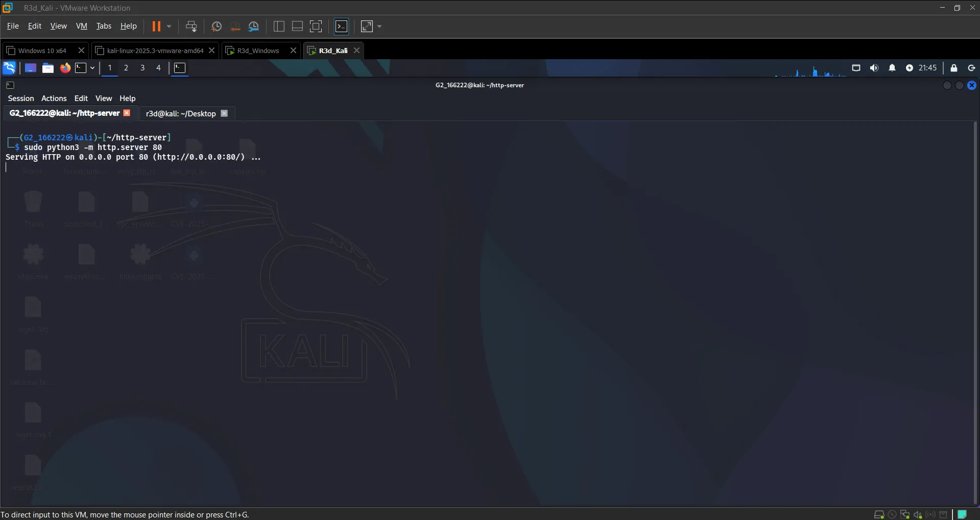Screen dimensions: 980x520
Task: Open the VMware message log note icon
Action: pos(962,514)
